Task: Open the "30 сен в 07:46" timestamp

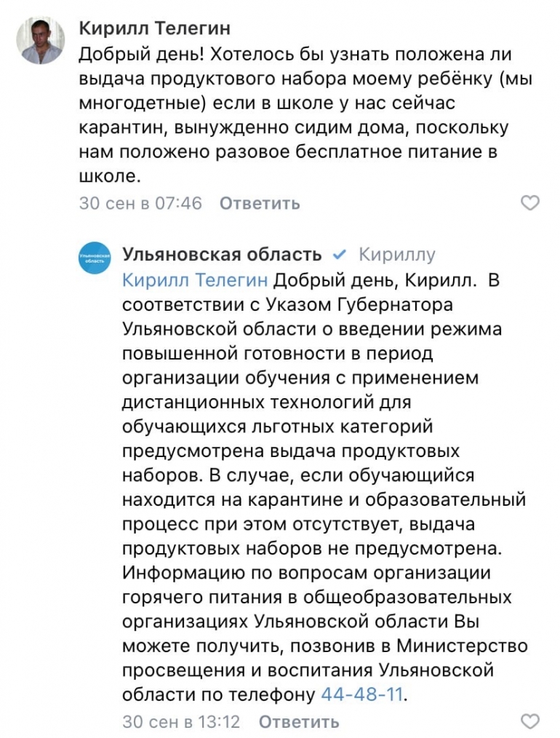Action: point(140,203)
